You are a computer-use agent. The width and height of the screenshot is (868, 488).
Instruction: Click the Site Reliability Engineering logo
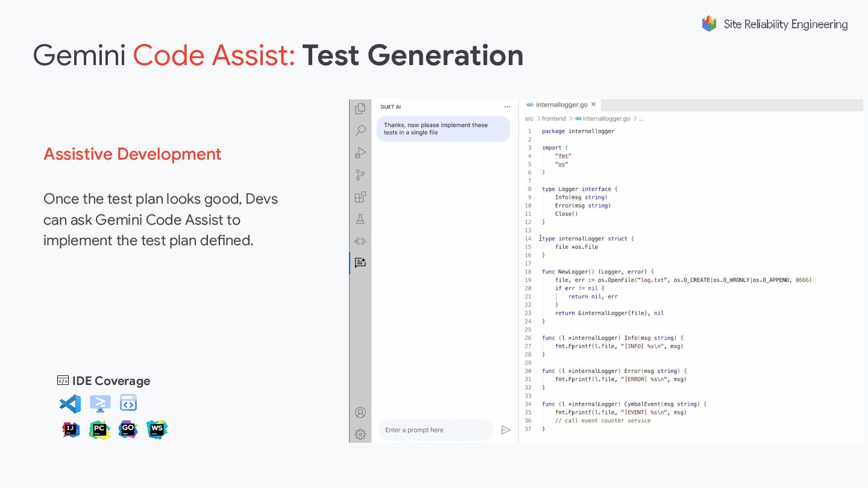(775, 24)
